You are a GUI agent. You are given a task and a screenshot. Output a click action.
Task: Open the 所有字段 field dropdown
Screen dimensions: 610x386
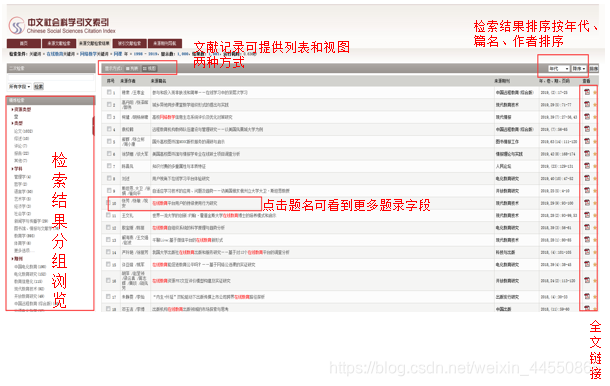(20, 86)
